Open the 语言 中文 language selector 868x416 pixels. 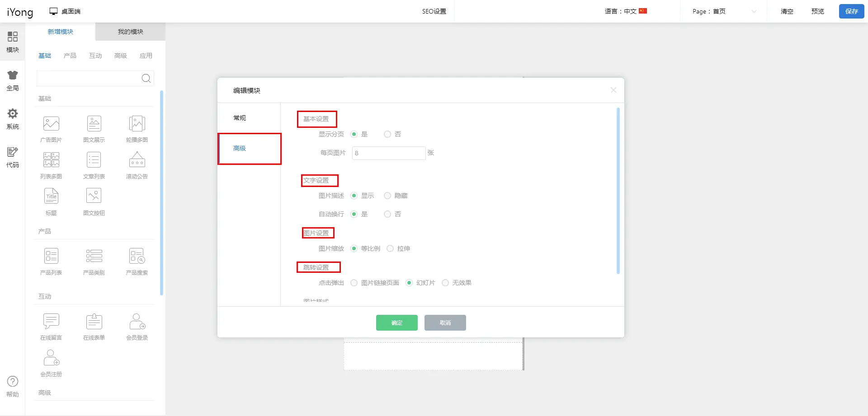pos(626,11)
